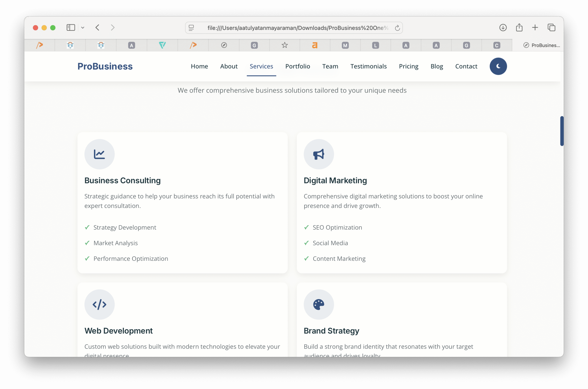
Task: Click the page scrollbar thumb
Action: (x=562, y=131)
